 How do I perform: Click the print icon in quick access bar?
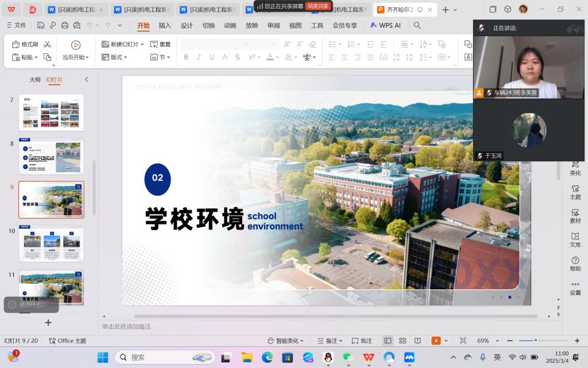(x=65, y=25)
